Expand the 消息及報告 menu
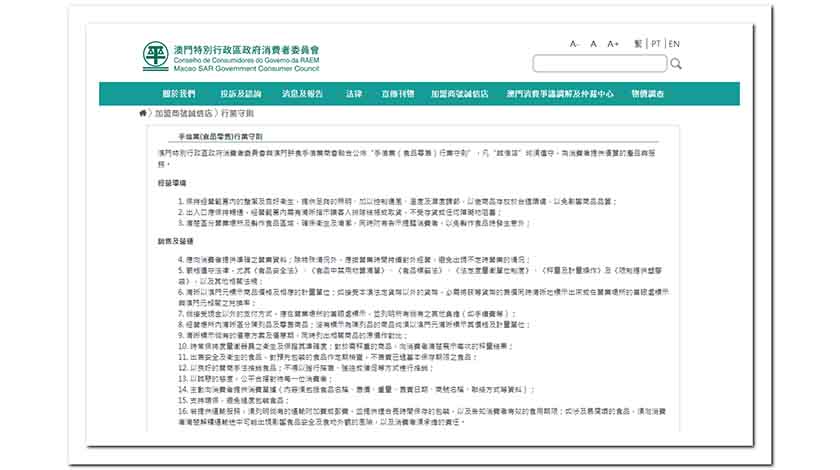Image resolution: width=840 pixels, height=470 pixels. pyautogui.click(x=302, y=94)
